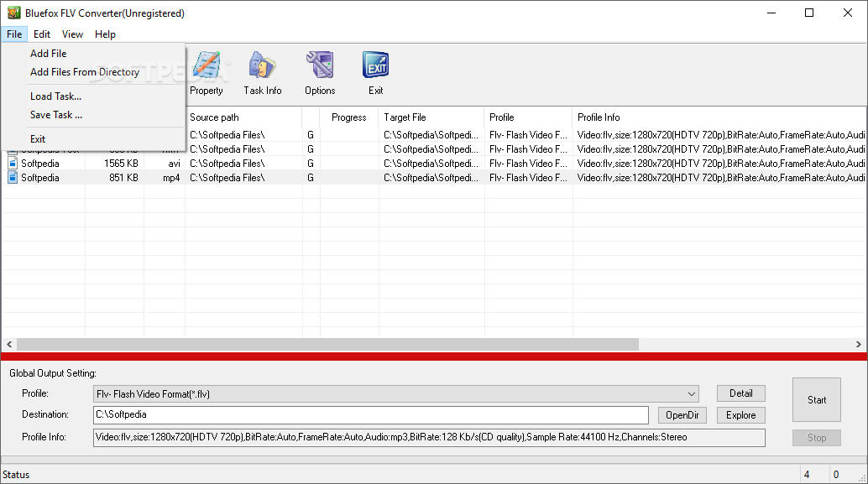
Task: Open the Property toolbar icon
Action: 207,74
